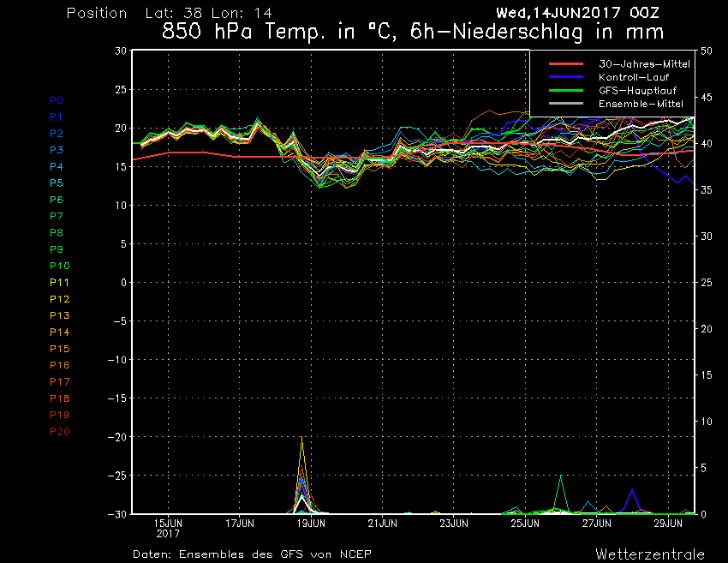The image size is (728, 563).
Task: Click the green GFS-Hauptlauf legend line
Action: point(565,91)
